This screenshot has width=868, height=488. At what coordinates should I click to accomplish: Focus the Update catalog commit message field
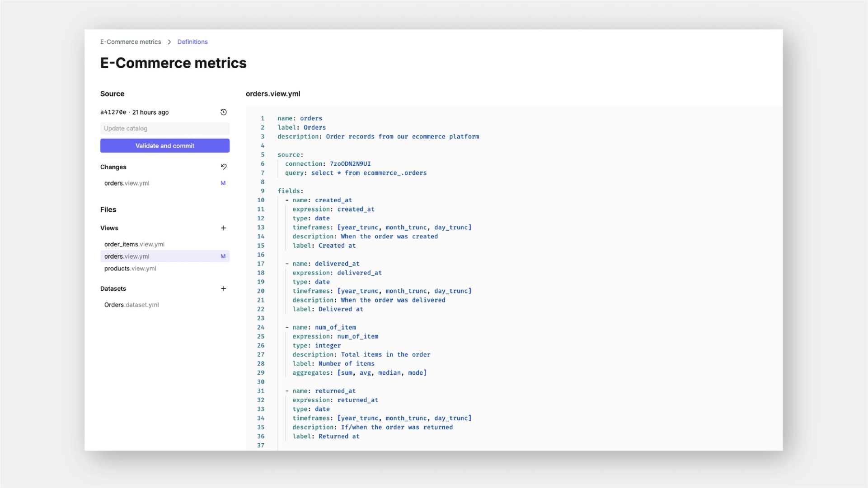click(164, 128)
